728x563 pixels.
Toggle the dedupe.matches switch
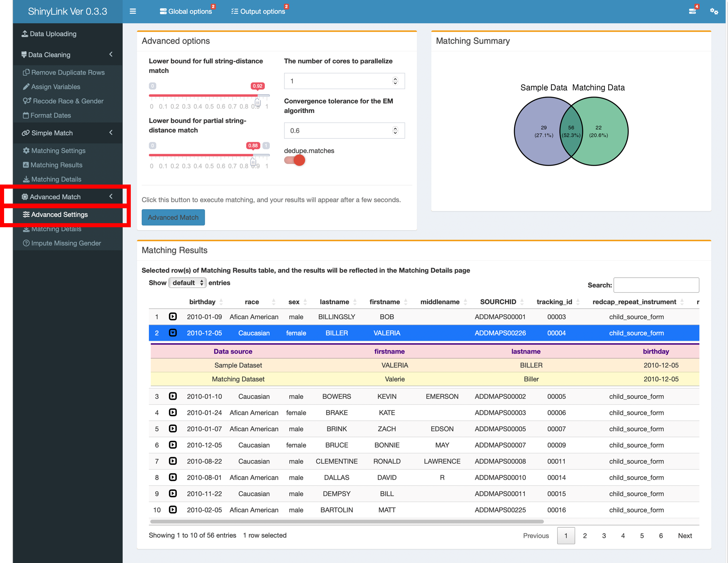(295, 161)
